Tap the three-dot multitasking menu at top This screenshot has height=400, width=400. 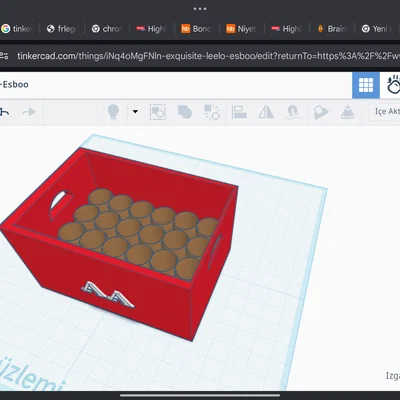tap(200, 9)
